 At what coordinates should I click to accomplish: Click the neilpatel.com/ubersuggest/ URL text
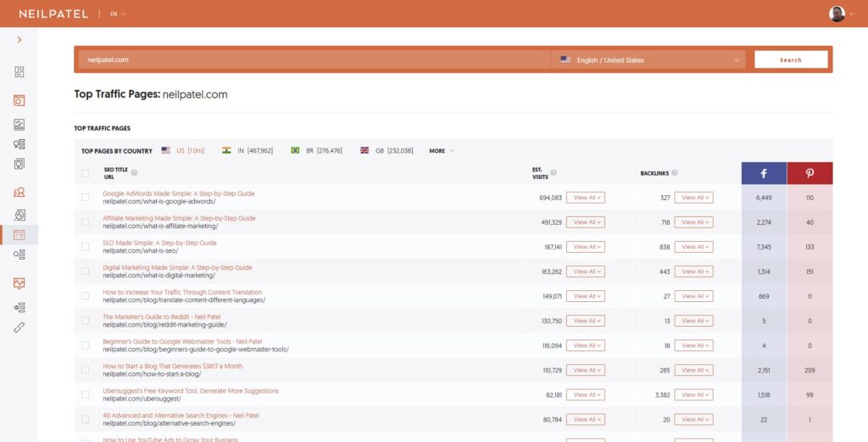[142, 399]
